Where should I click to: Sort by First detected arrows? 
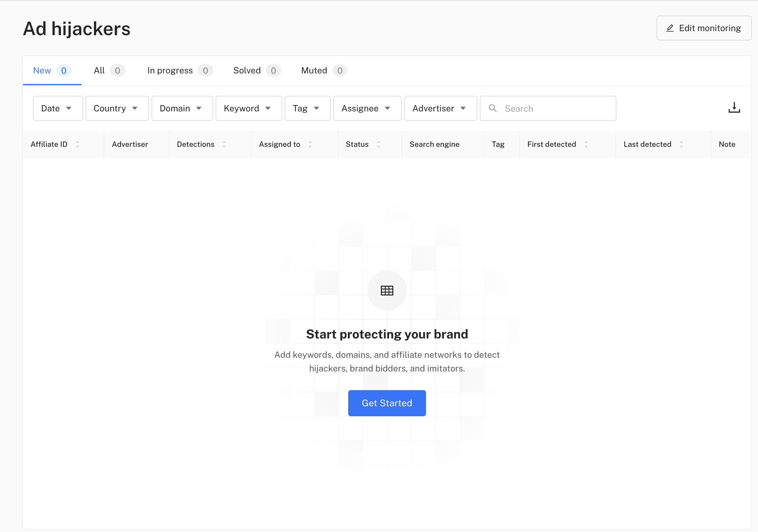point(586,144)
